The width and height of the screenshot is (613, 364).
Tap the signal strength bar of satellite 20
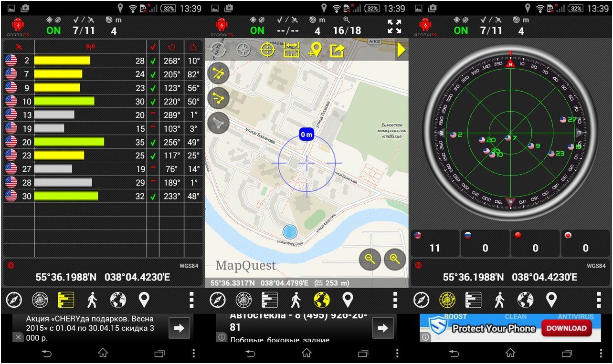pos(70,142)
